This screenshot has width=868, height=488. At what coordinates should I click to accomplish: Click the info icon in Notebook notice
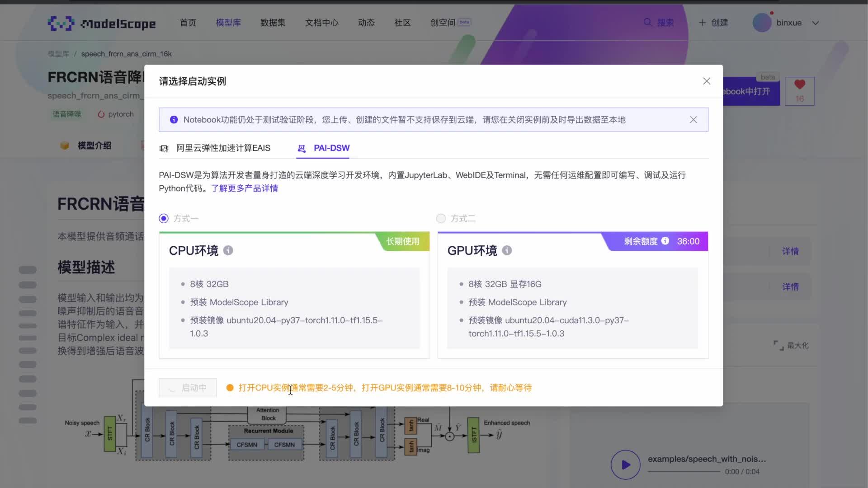(174, 120)
